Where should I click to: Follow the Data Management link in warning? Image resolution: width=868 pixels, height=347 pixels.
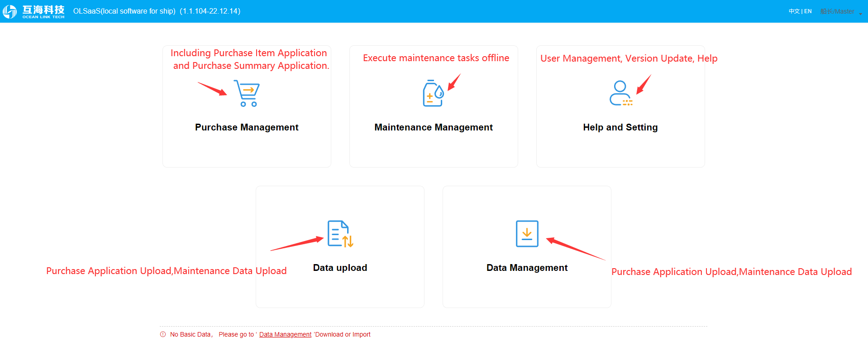(x=285, y=334)
